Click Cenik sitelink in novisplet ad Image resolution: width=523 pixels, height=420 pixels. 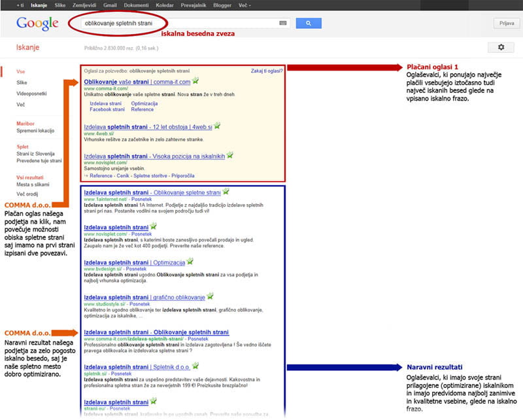coord(123,175)
